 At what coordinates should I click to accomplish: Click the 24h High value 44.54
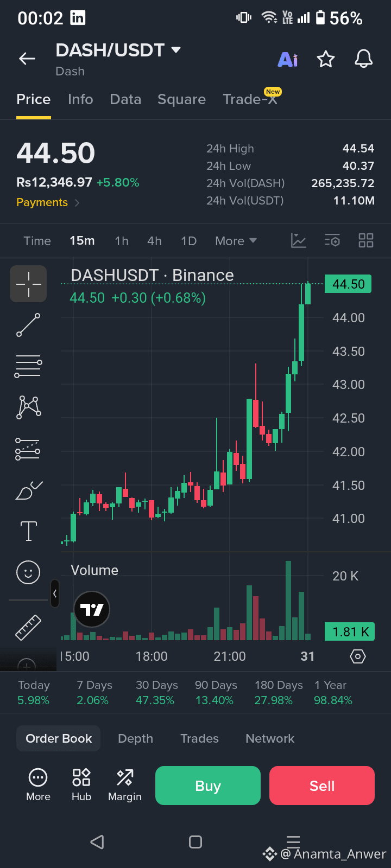(x=358, y=149)
